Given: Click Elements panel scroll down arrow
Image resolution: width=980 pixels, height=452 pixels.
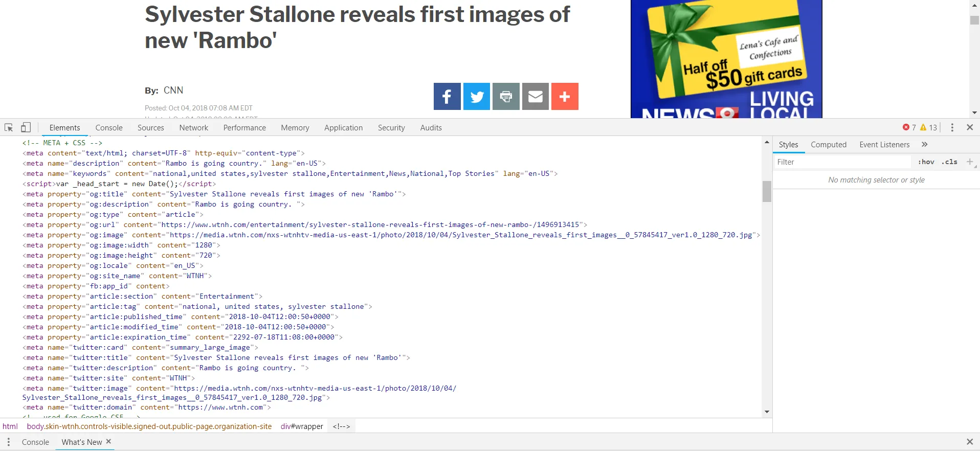Looking at the screenshot, I should pyautogui.click(x=767, y=412).
